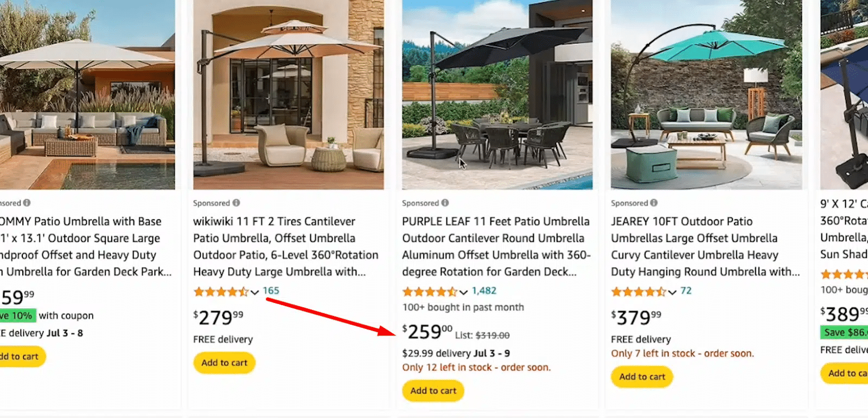This screenshot has width=868, height=418.
Task: Click the teal JEAREY umbrella product image
Action: pos(706,95)
